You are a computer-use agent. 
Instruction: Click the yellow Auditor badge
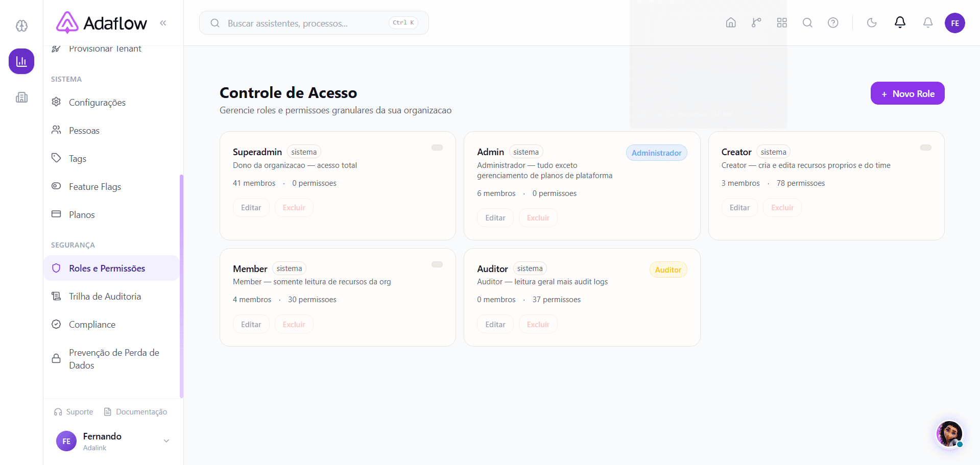click(x=668, y=270)
